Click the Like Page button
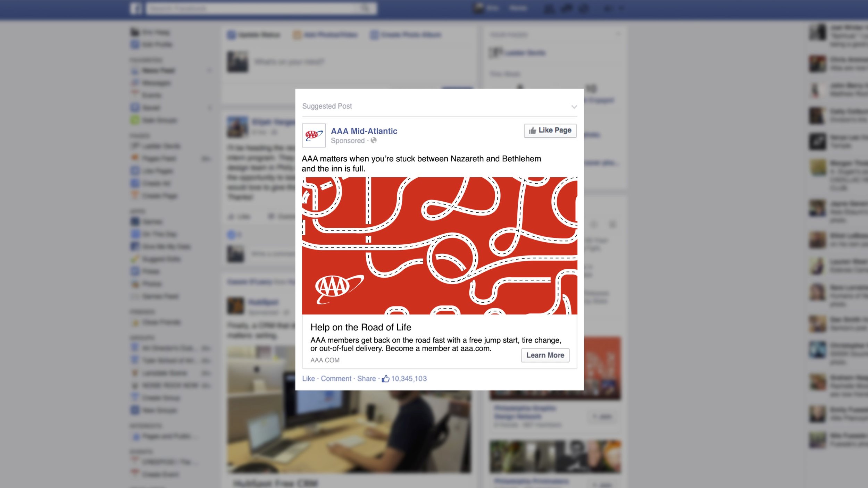Screen dimensions: 868x488 coord(550,131)
